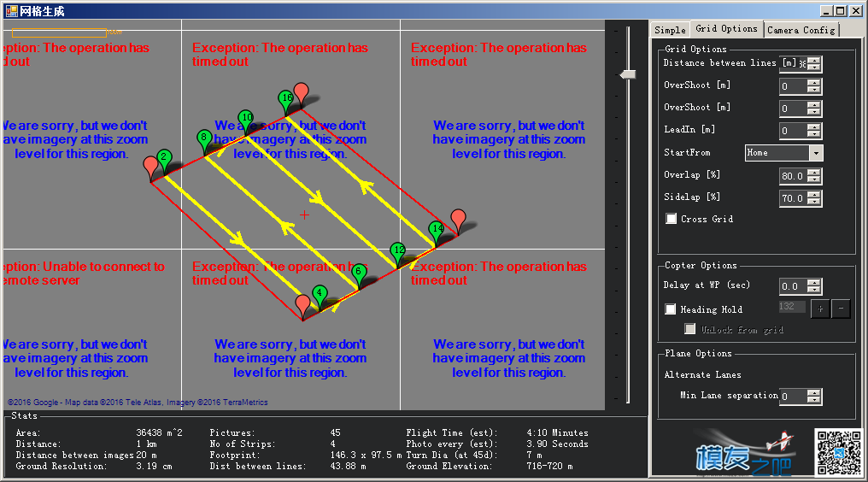Click the Photo every value 3.90 Seconds
868x482 pixels.
(x=557, y=444)
